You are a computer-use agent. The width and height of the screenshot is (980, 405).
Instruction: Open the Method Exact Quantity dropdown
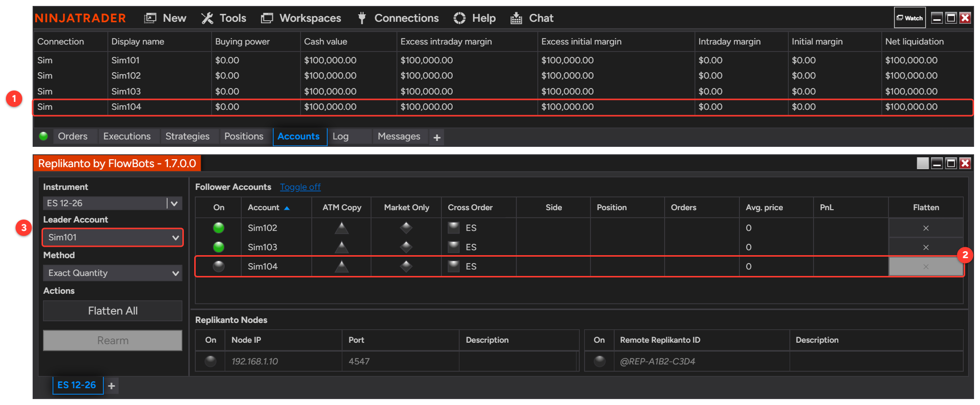tap(113, 273)
